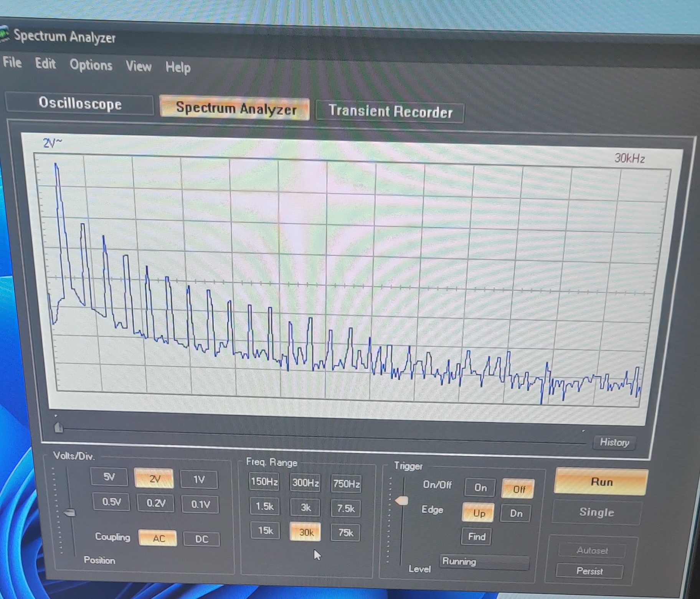The image size is (700, 599).
Task: Open the Edit menu
Action: pyautogui.click(x=45, y=63)
